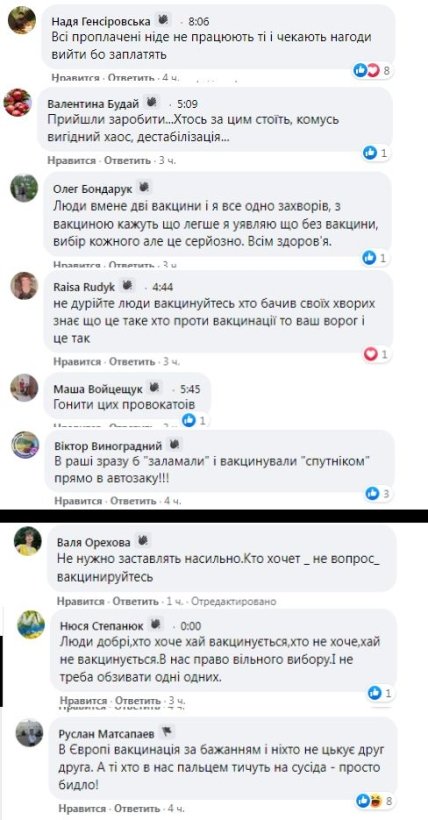
Task: Like Валентина Будай's comment via Нравится
Action: pos(72,160)
